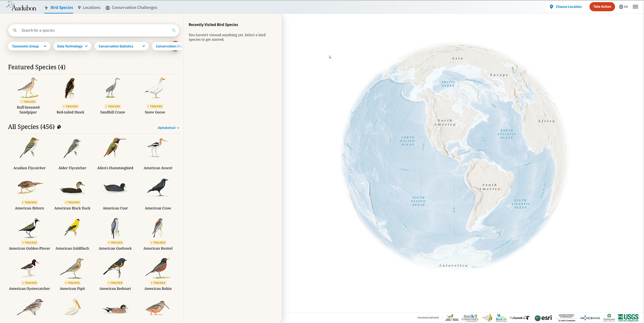The image size is (644, 323).
Task: Open the American Goshawk illustration
Action: (x=115, y=228)
